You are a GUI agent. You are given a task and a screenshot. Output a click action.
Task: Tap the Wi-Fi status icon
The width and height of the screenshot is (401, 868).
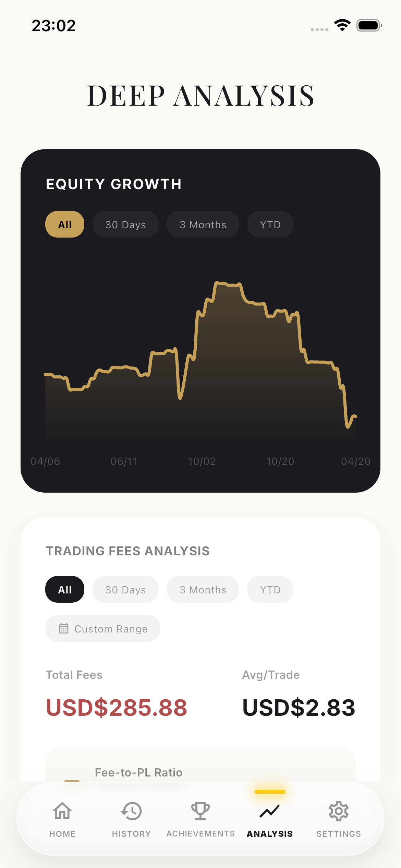coord(342,25)
